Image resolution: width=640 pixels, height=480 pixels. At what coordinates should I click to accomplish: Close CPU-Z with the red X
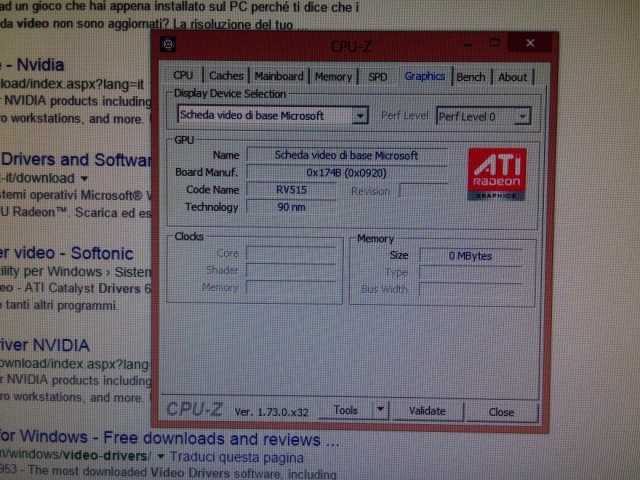(530, 43)
